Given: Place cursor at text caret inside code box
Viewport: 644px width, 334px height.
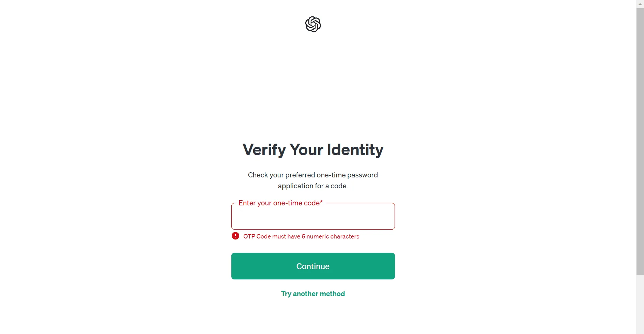Looking at the screenshot, I should [x=240, y=216].
